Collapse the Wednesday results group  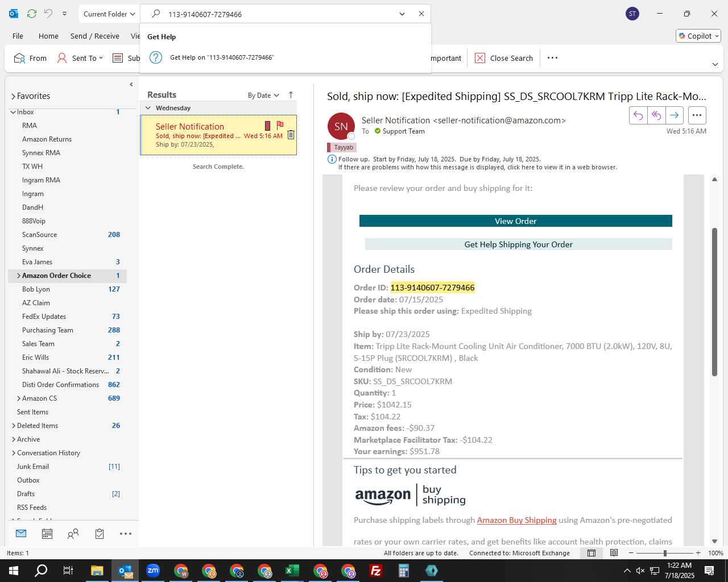point(148,108)
